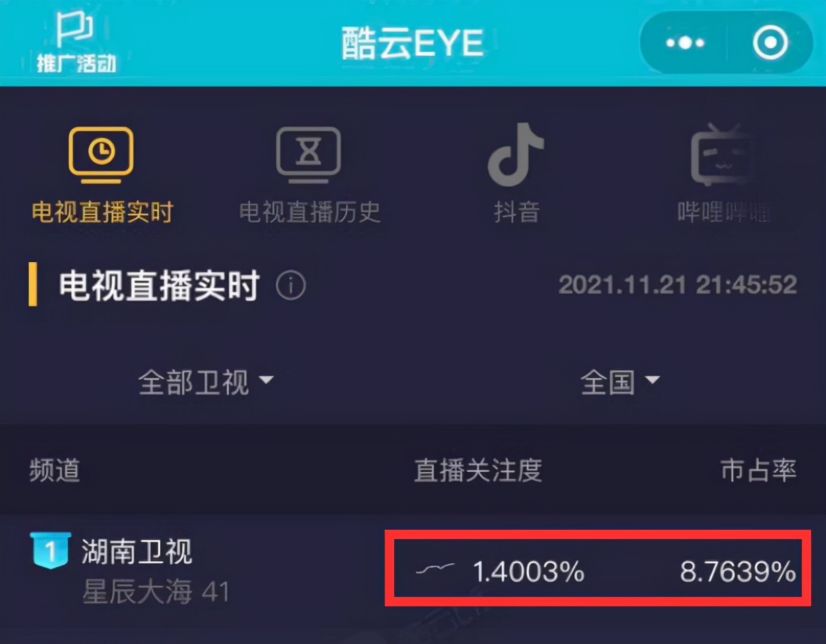Click the rank 1 badge icon
Viewport: 826px width, 644px height.
[50, 550]
